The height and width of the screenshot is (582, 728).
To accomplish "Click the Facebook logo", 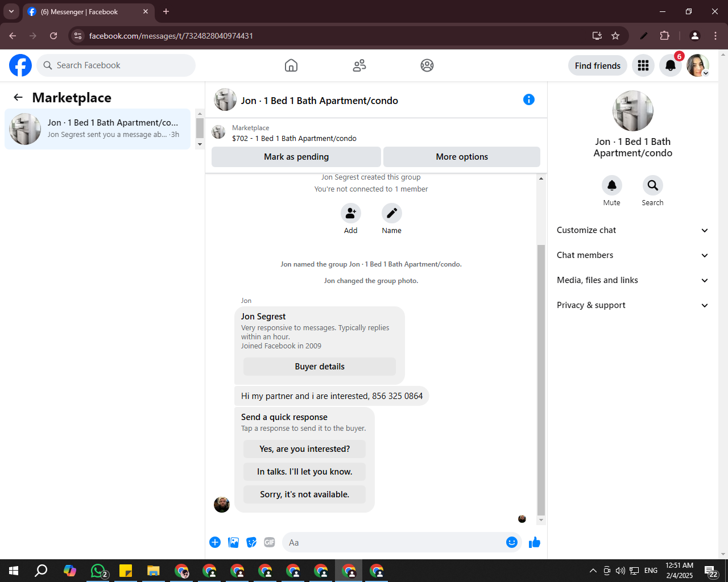I will click(20, 65).
